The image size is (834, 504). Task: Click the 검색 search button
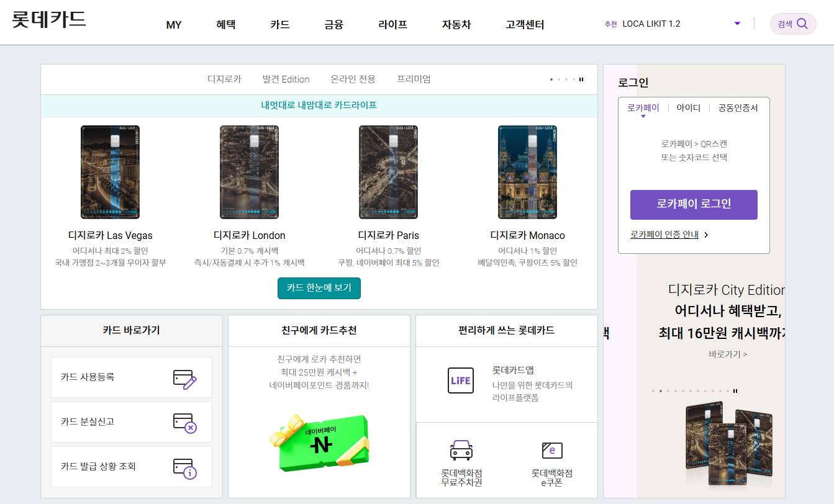(x=793, y=24)
